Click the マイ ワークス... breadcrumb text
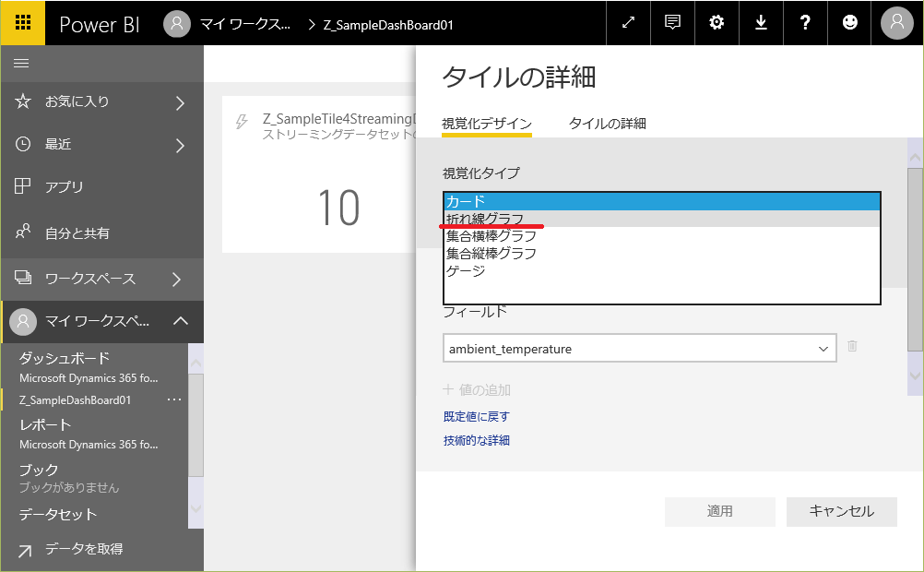 [245, 24]
